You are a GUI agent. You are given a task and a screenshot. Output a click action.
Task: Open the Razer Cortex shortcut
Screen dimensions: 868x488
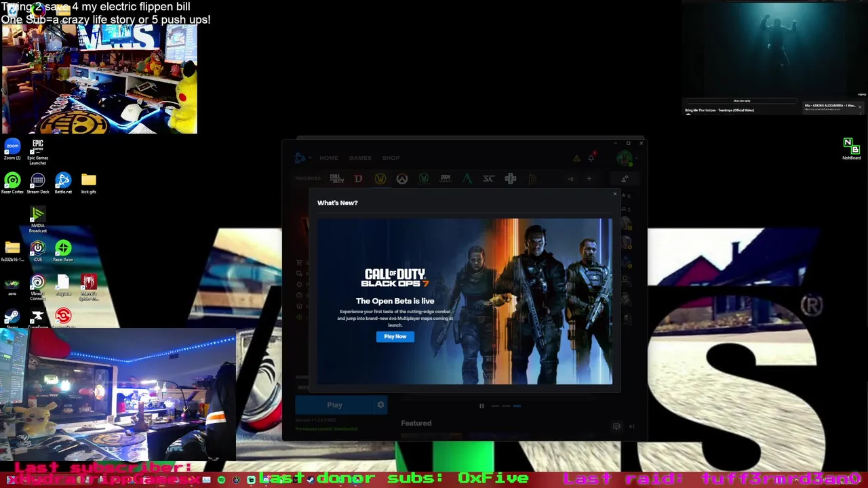click(12, 183)
